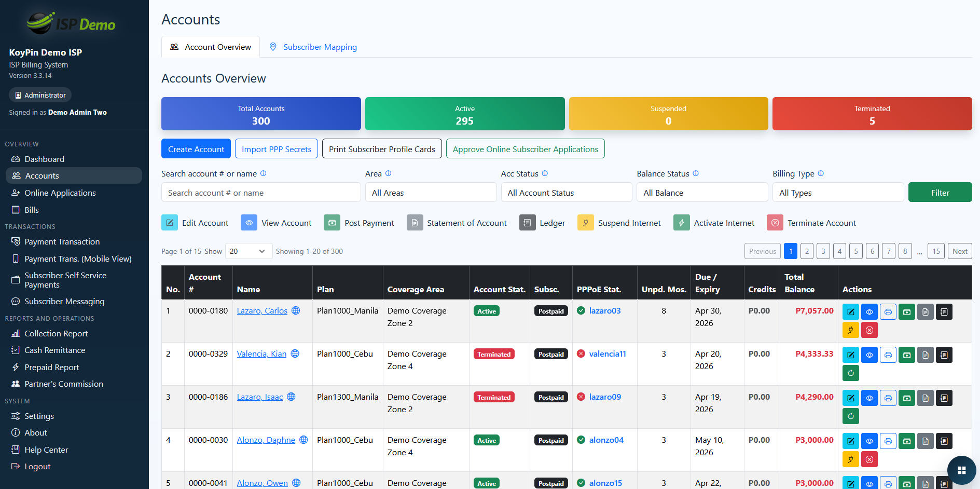Open floating apps grid button

point(961,470)
